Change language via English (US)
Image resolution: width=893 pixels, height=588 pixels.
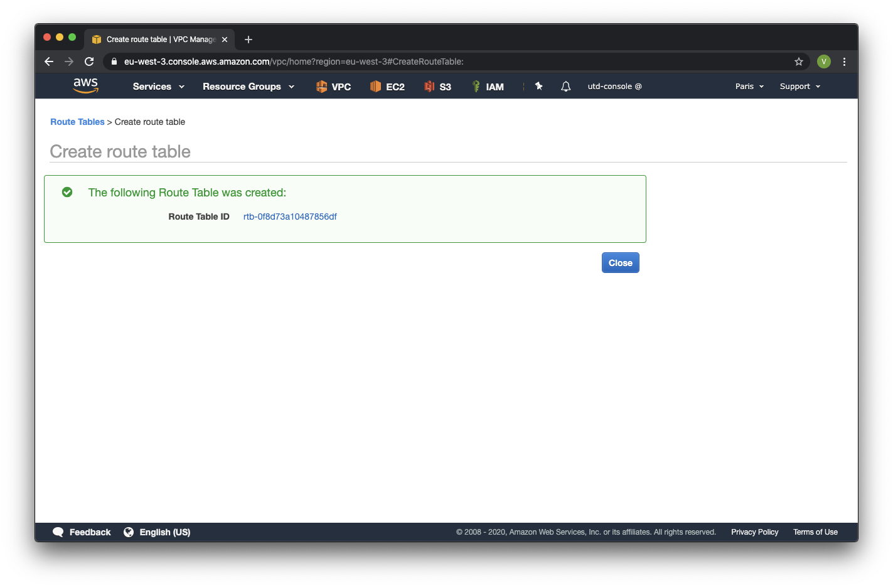coord(165,532)
